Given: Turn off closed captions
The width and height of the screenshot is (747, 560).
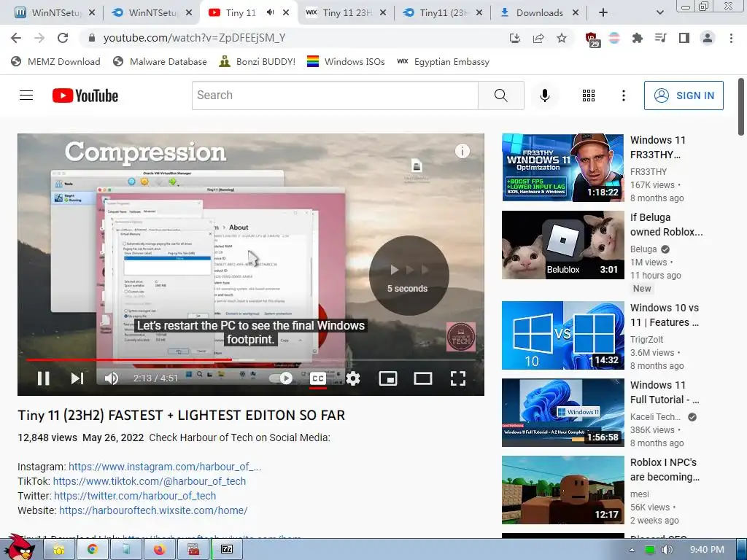Looking at the screenshot, I should point(318,378).
